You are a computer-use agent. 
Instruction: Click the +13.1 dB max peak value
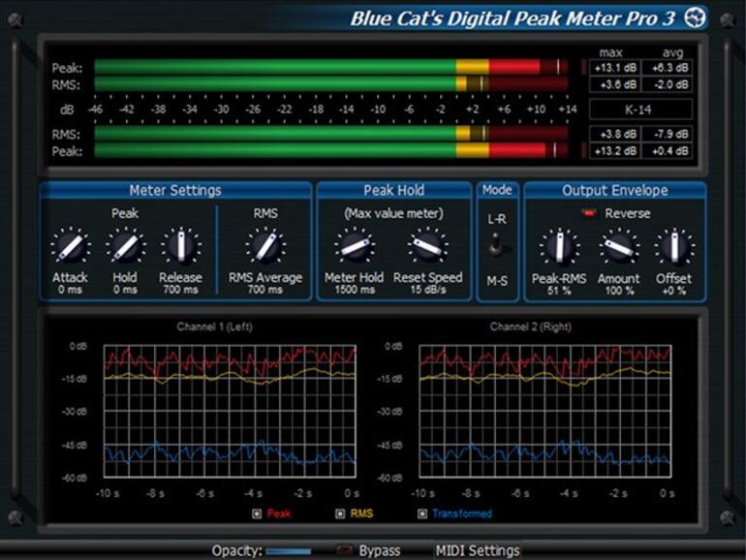pos(615,68)
